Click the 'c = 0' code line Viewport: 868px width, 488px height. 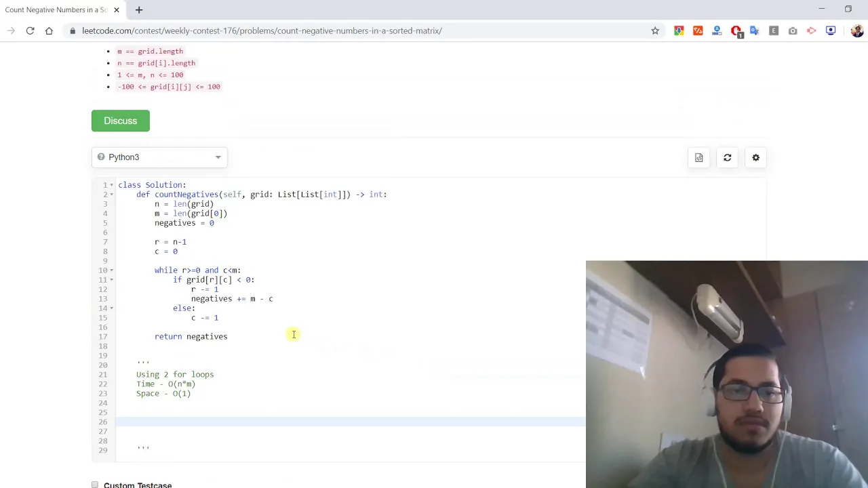166,251
